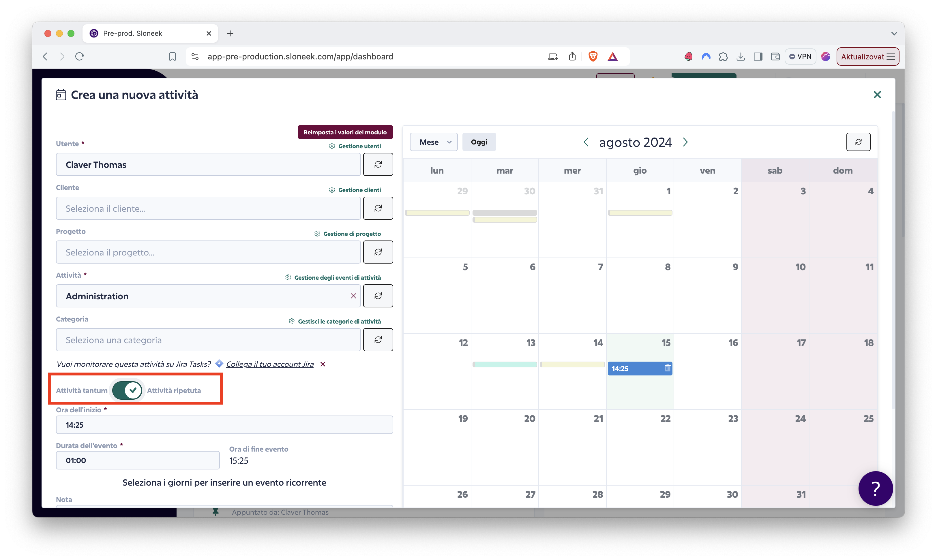
Task: Open the Seleziona il cliente dropdown
Action: [208, 208]
